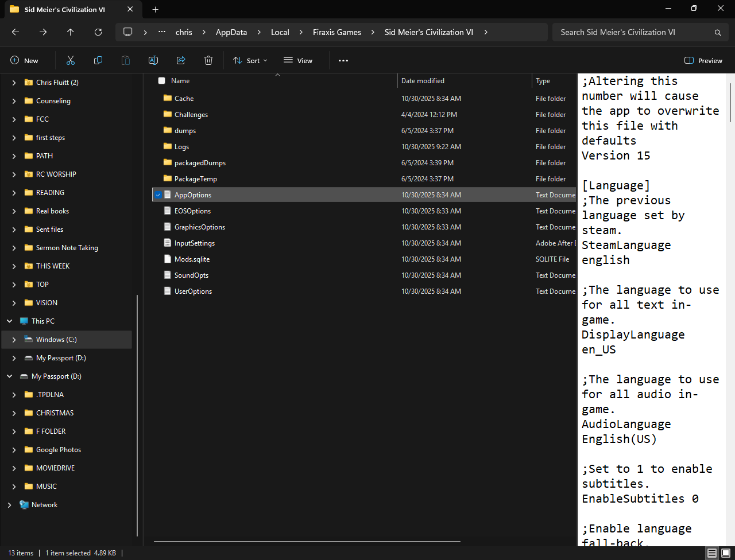Click the Local breadcrumb segment
The width and height of the screenshot is (735, 560).
[x=280, y=32]
